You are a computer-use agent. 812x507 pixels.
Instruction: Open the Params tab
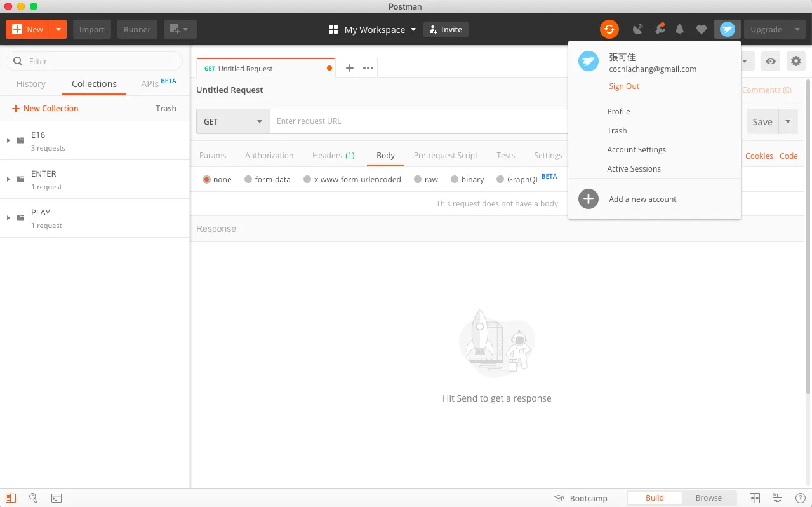pyautogui.click(x=213, y=155)
